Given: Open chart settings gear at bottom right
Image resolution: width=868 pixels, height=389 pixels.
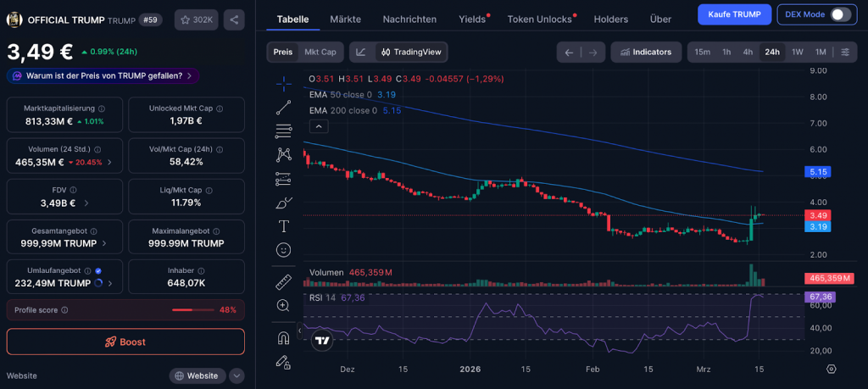Looking at the screenshot, I should (831, 370).
